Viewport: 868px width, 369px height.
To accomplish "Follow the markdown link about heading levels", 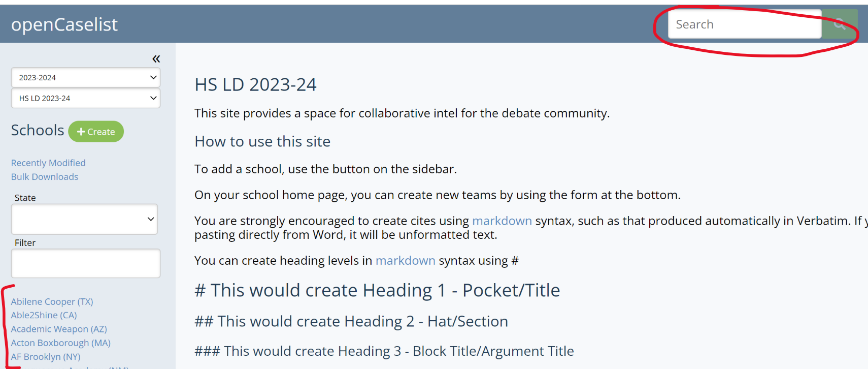I will click(x=405, y=261).
